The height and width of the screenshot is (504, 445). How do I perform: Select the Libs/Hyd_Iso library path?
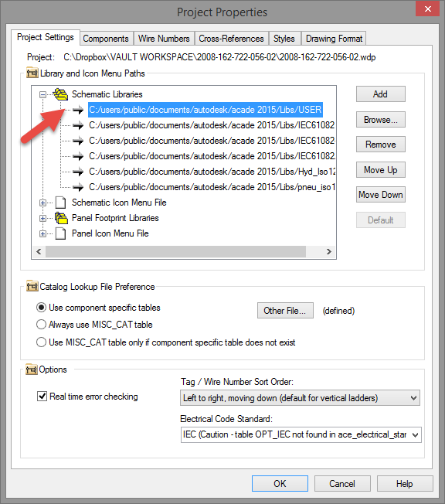212,172
